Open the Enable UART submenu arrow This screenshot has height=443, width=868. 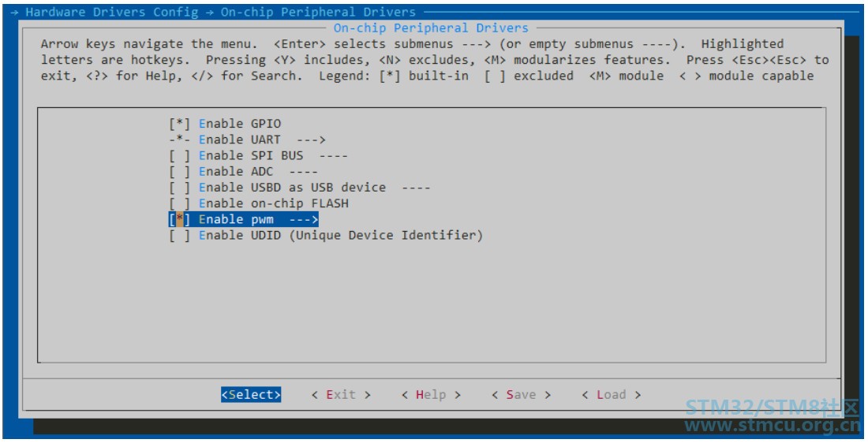tap(311, 140)
